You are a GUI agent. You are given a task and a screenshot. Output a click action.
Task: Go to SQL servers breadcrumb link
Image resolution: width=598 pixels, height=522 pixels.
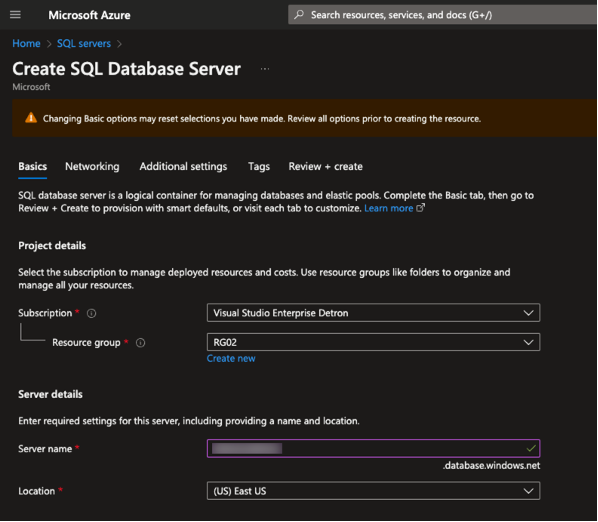point(84,43)
